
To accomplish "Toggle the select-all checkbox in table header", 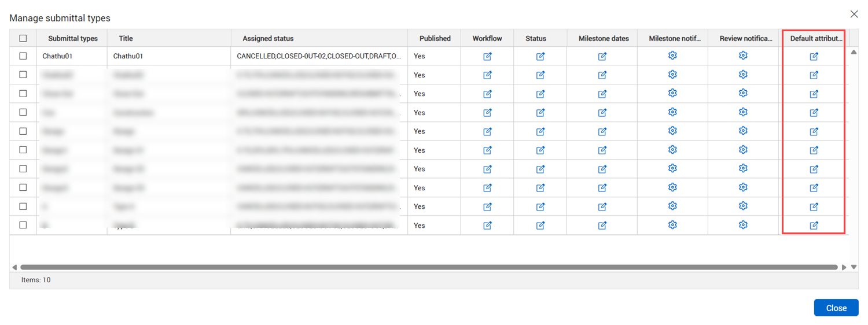I will click(x=23, y=38).
